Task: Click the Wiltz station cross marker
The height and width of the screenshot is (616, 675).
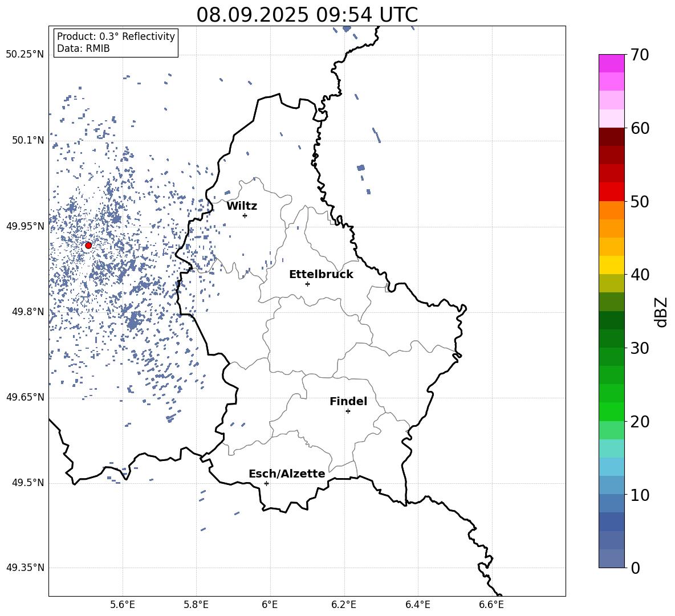Action: pyautogui.click(x=245, y=215)
